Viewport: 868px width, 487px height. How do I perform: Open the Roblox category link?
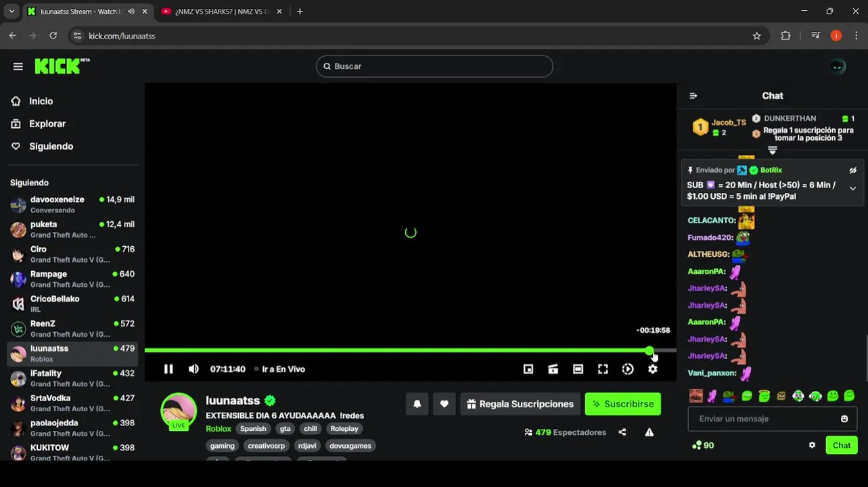219,429
